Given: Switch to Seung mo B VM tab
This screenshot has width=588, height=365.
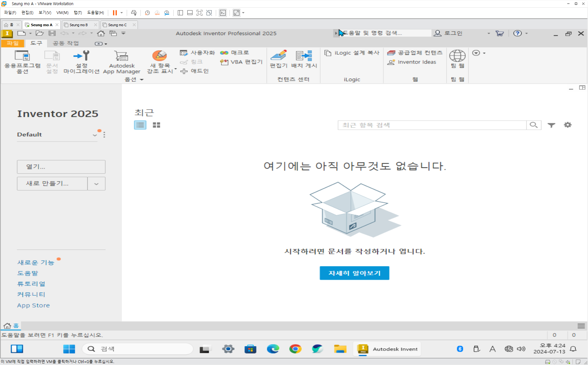Looking at the screenshot, I should [79, 25].
